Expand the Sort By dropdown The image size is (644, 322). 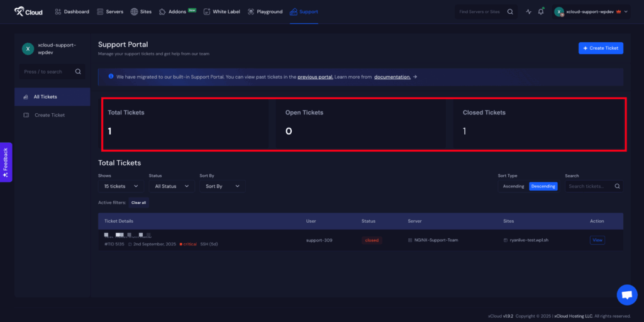point(222,186)
